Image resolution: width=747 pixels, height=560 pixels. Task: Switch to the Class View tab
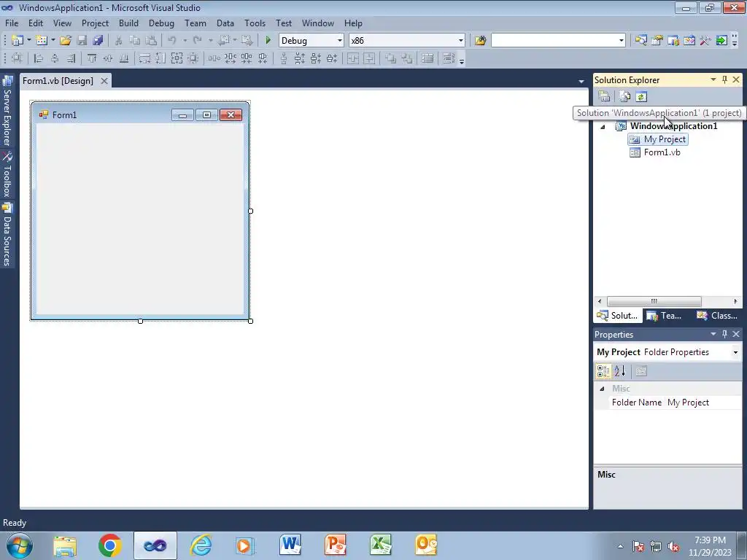coord(717,316)
